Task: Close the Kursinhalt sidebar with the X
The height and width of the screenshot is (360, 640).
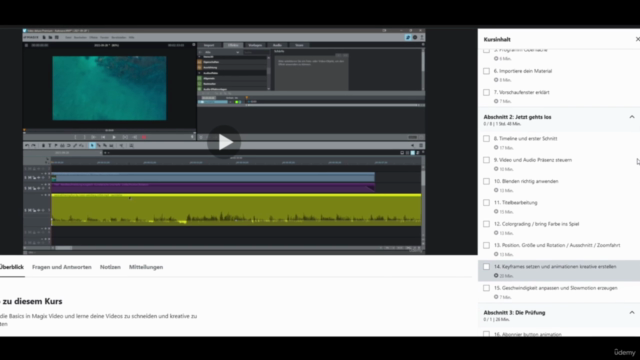Action: tap(637, 39)
